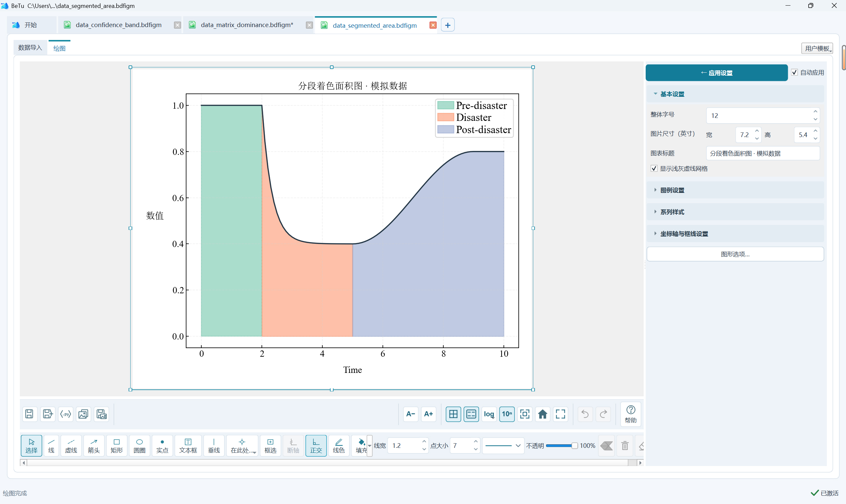This screenshot has width=846, height=504.
Task: Increase font size with A+ button
Action: (428, 414)
